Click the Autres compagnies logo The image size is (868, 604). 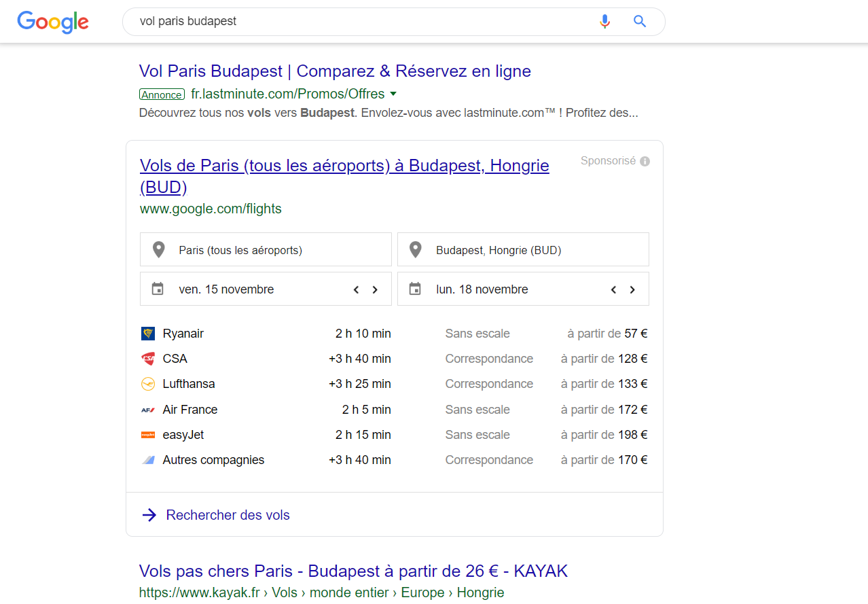[x=148, y=460]
